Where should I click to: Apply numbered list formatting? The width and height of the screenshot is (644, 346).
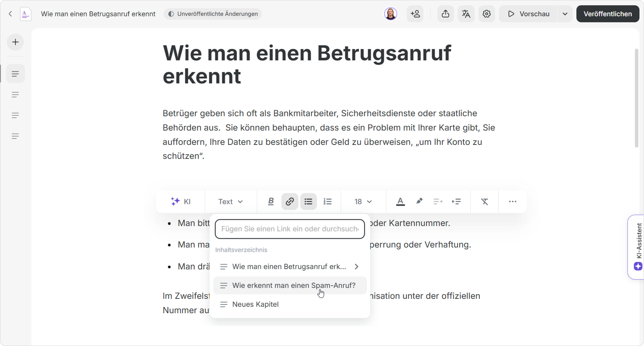[327, 202]
